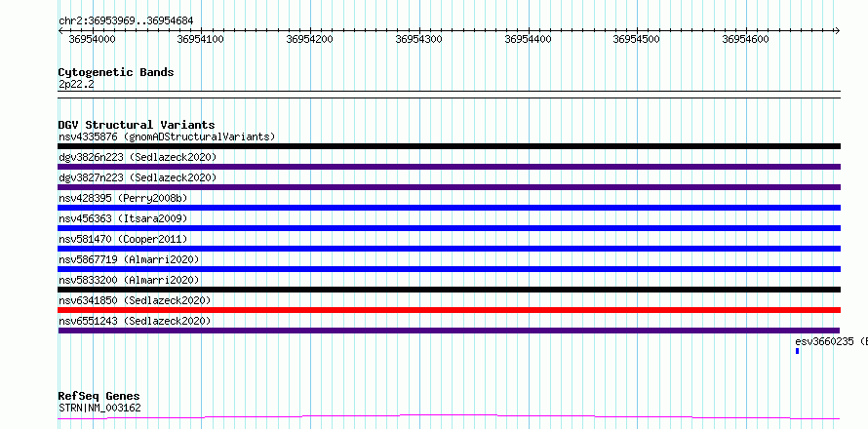The height and width of the screenshot is (429, 868).
Task: Click the purple bar for dgv3826n223
Action: (x=449, y=167)
